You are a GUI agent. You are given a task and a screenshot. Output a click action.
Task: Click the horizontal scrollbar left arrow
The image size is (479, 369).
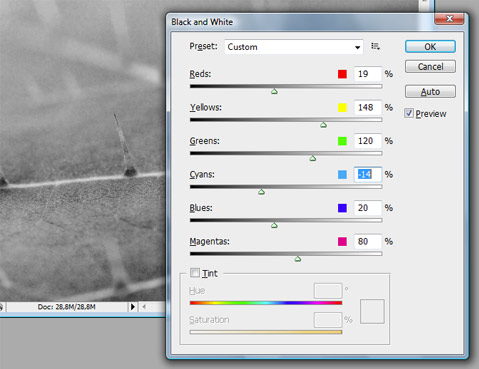point(144,307)
